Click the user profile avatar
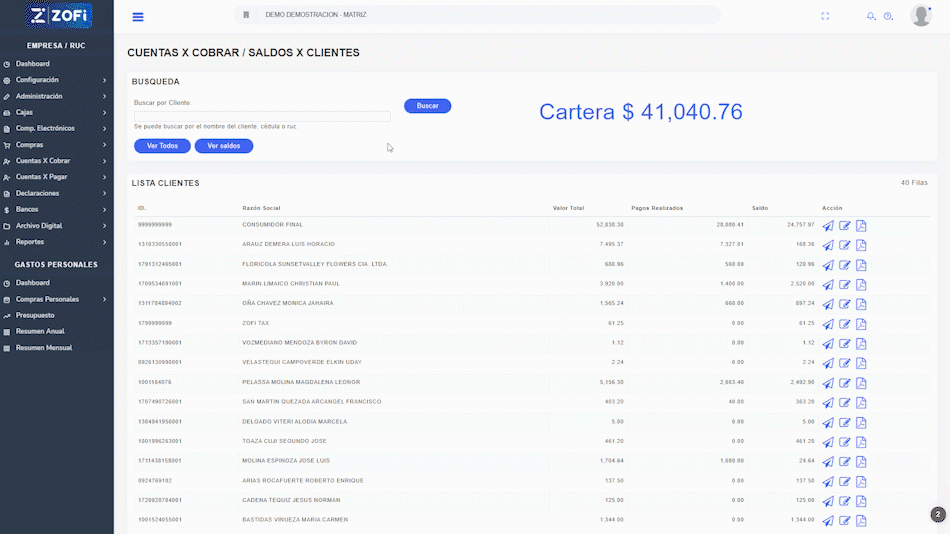950x534 pixels. point(921,16)
